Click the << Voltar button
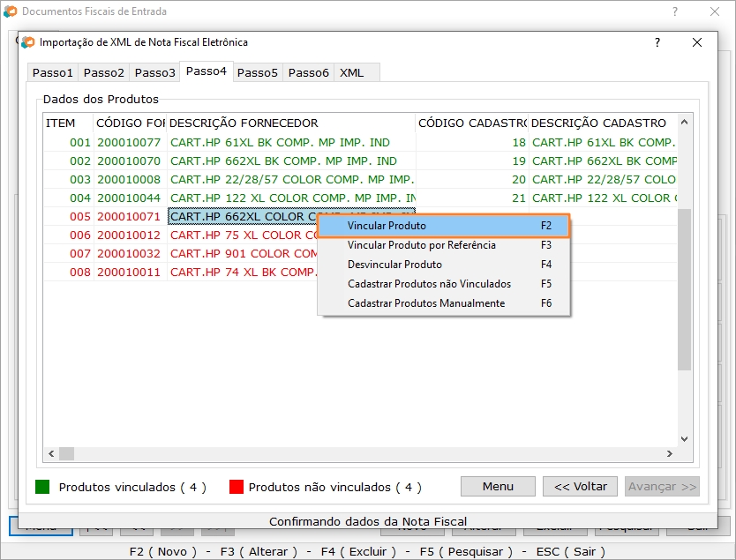 [x=581, y=486]
